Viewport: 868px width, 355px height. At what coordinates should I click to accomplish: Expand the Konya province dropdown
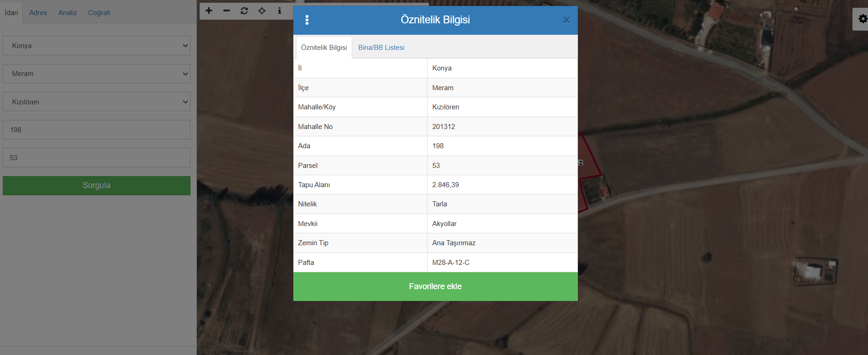[x=96, y=46]
